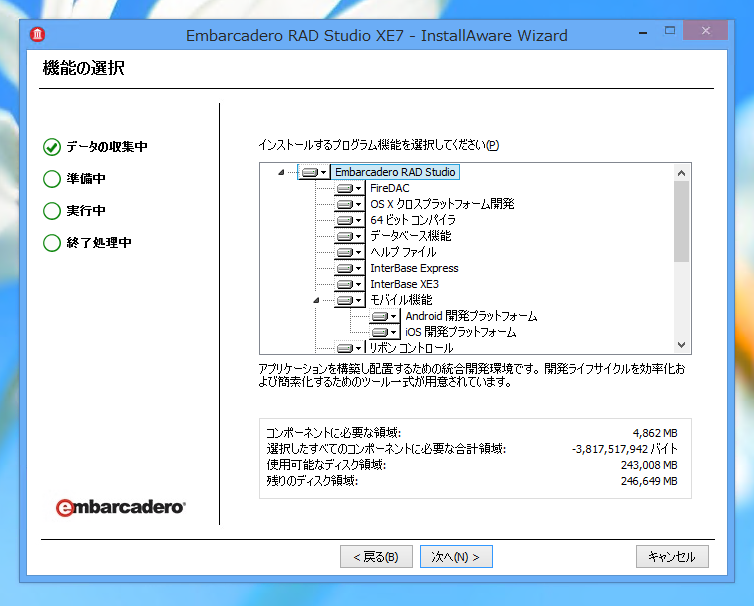
Task: Close the InstallAware Wizard window
Action: (x=705, y=31)
